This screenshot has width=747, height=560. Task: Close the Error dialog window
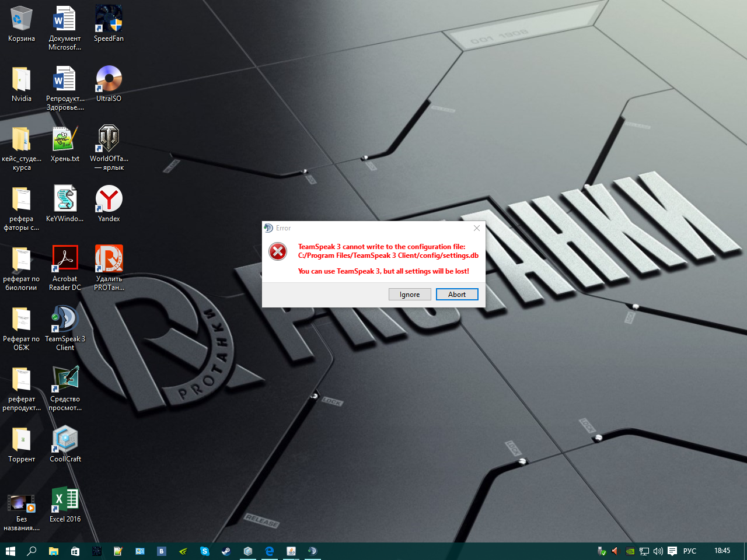477,228
